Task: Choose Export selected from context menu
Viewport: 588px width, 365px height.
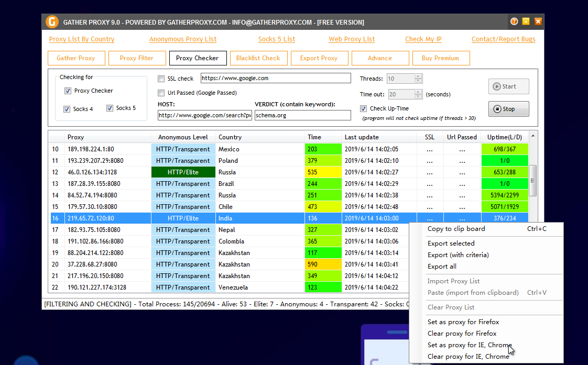Action: [487, 243]
